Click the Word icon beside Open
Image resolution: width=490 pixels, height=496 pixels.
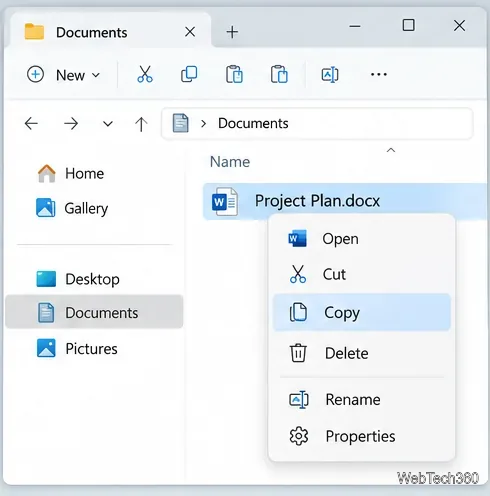pyautogui.click(x=297, y=239)
